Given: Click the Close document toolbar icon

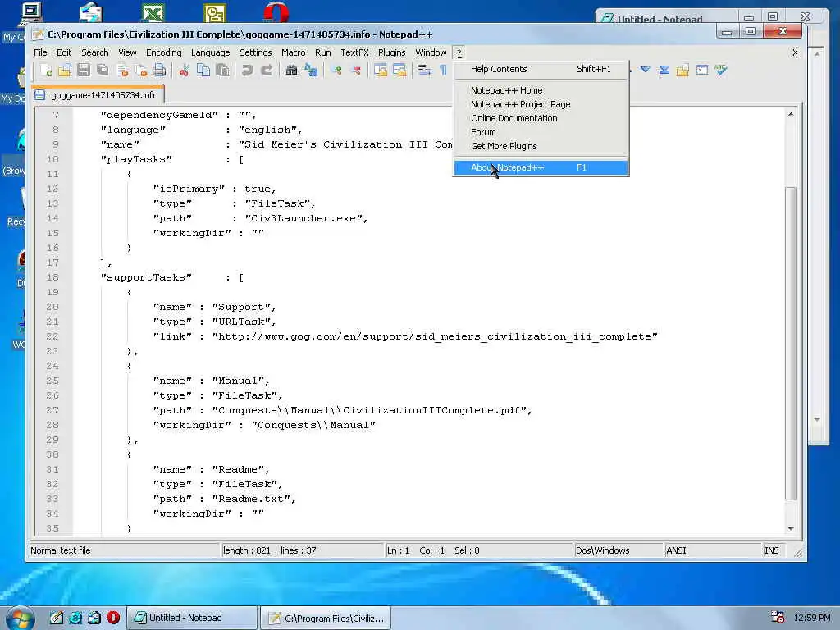Looking at the screenshot, I should pos(122,71).
